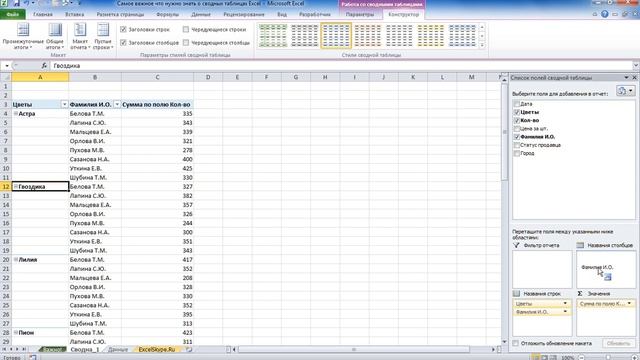
Task: Select column C header
Action: [157, 77]
